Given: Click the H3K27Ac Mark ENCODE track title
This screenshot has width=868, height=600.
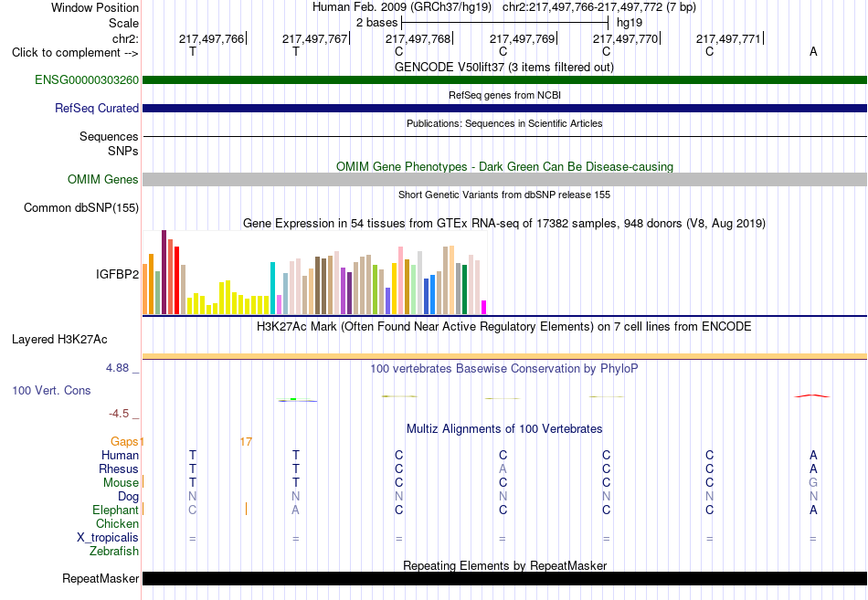Looking at the screenshot, I should (x=504, y=327).
